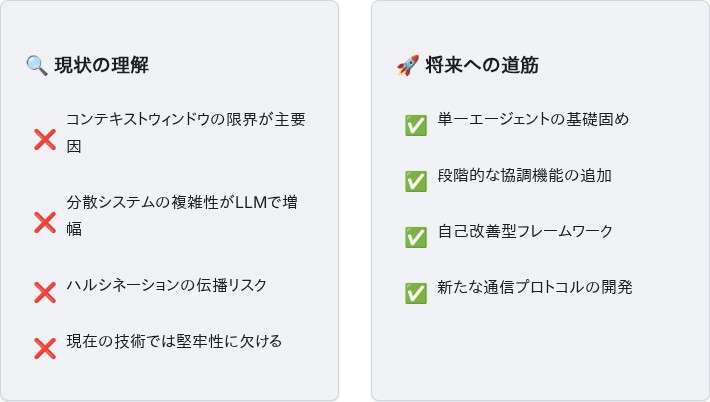The width and height of the screenshot is (710, 402).
Task: Click the text 自己改善型フレームワーク
Action: tap(525, 231)
